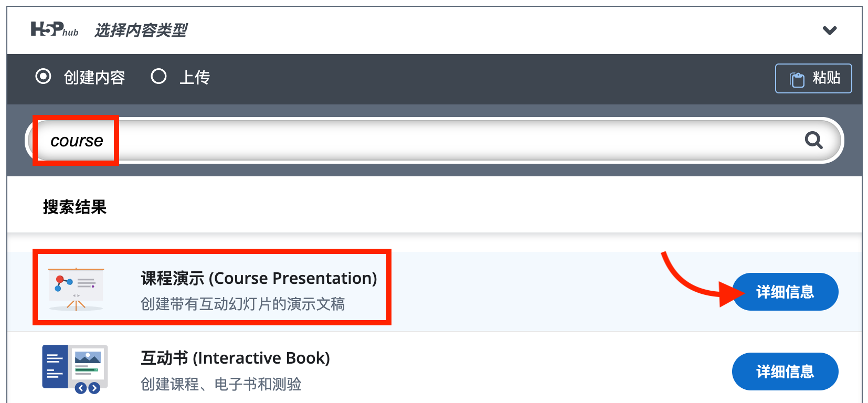Click the 选择内容类型 panel title
The image size is (868, 403).
(141, 30)
